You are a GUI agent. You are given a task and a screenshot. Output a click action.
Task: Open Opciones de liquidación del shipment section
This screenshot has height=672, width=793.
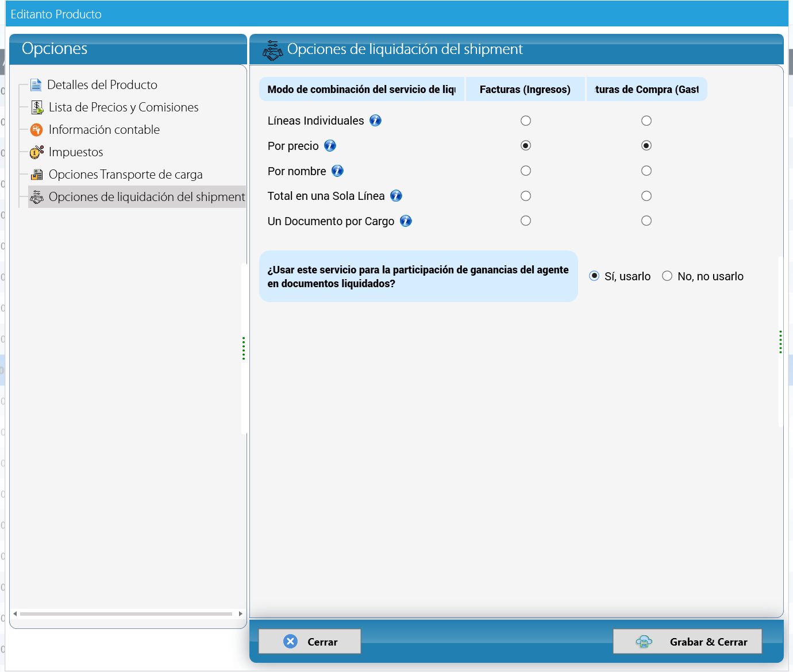147,197
